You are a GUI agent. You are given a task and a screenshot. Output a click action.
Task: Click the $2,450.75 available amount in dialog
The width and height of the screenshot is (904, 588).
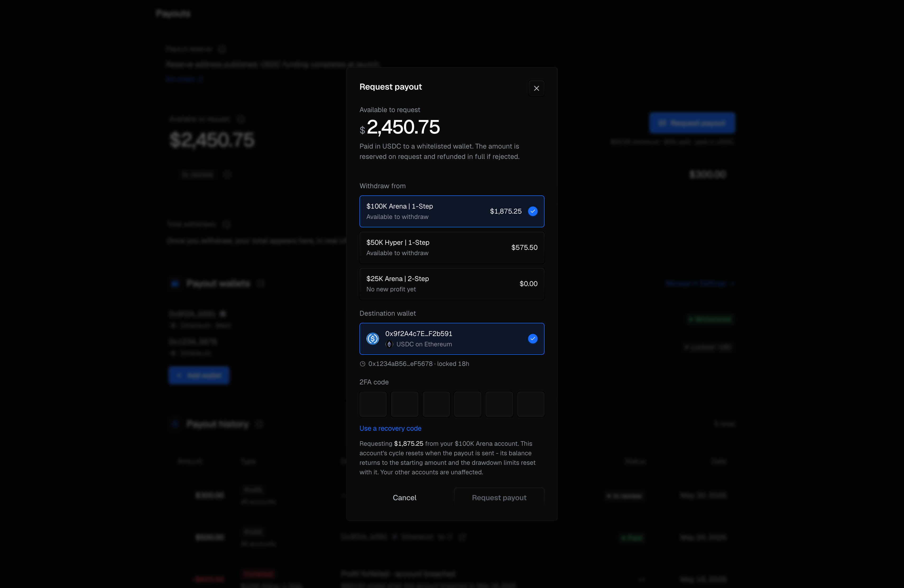[400, 127]
